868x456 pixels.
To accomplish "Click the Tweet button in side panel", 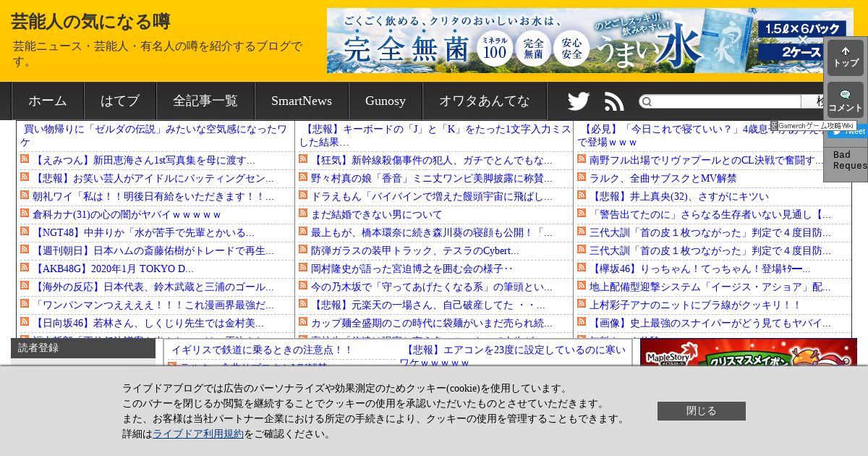I will tap(848, 131).
